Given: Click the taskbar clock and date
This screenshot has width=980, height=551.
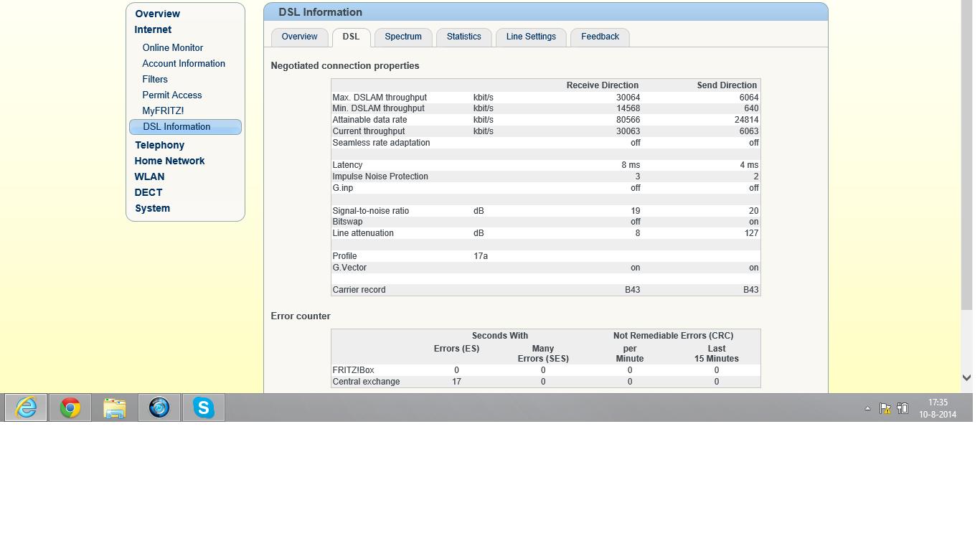Looking at the screenshot, I should coord(938,408).
